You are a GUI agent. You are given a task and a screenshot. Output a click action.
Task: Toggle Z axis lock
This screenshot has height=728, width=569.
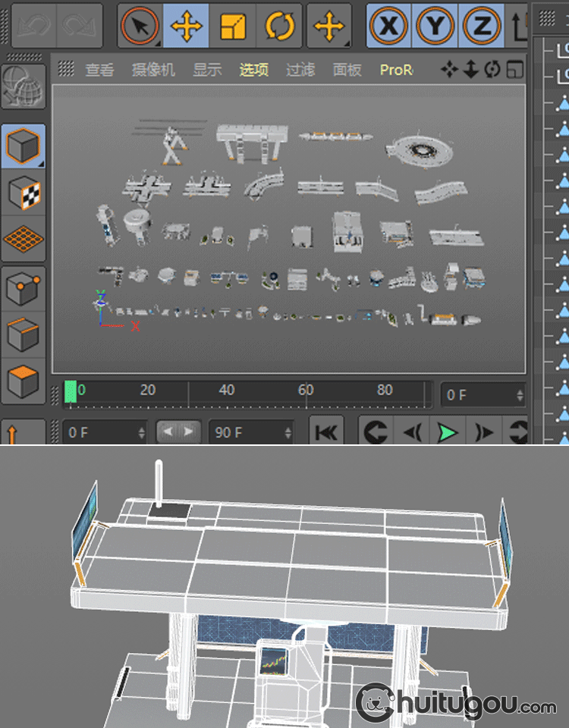[x=481, y=26]
